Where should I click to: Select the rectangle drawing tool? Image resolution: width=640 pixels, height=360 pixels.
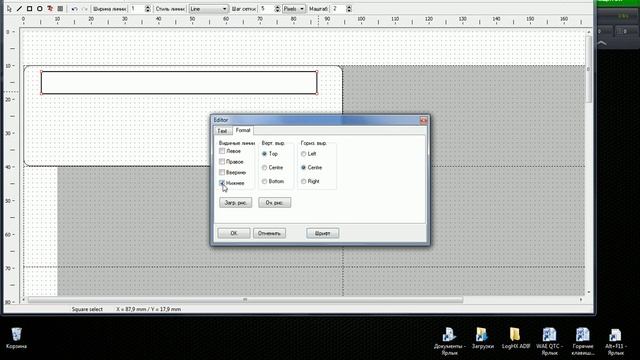point(29,9)
